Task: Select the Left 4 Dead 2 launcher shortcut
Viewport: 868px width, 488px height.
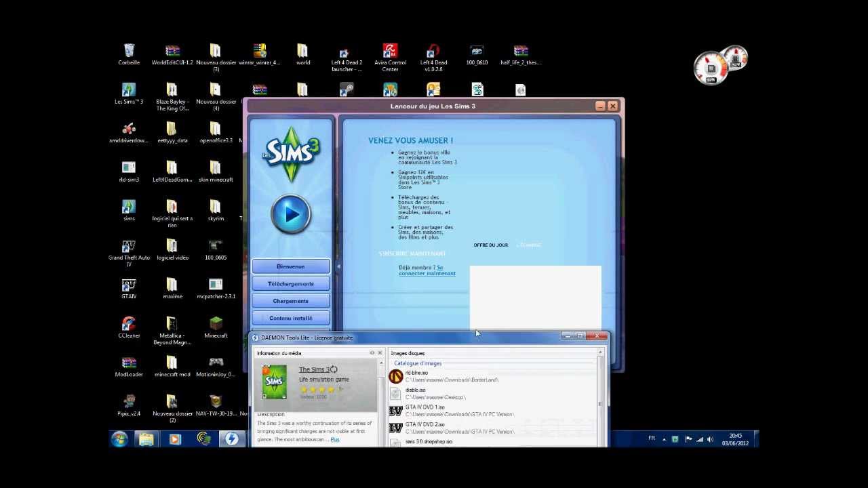Action: point(347,58)
